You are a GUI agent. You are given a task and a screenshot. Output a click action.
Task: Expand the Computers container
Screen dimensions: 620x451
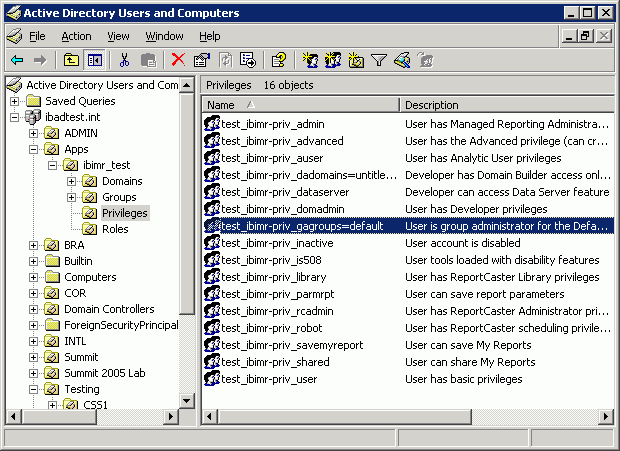pos(33,277)
